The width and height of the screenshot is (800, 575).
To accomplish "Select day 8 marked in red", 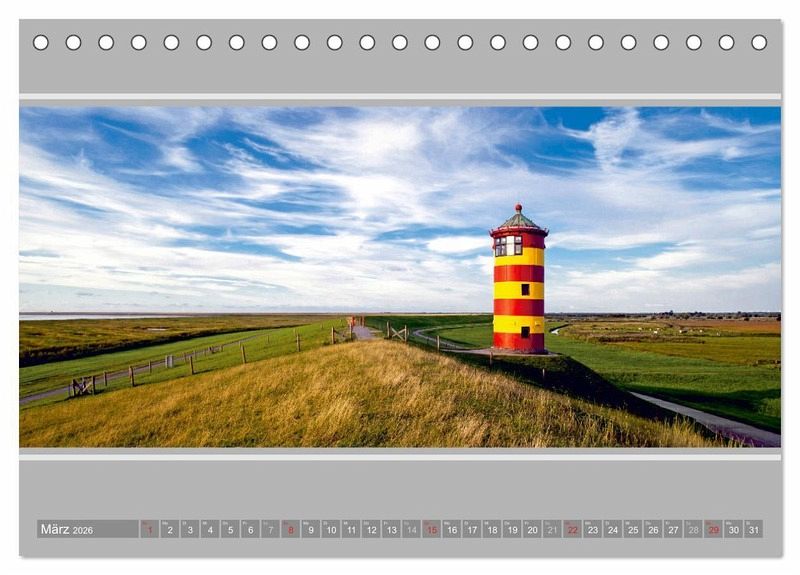I will 291,529.
